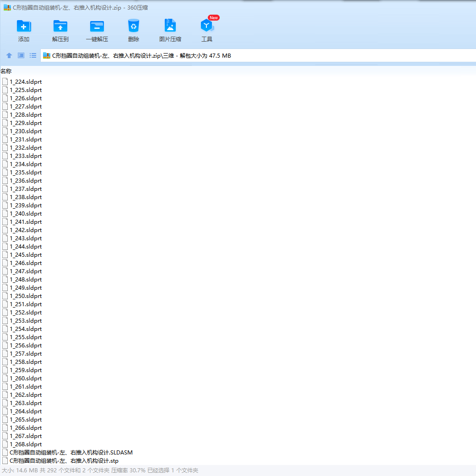This screenshot has height=476, width=476.
Task: Select file 1_231.sldprt
Action: coord(26,139)
